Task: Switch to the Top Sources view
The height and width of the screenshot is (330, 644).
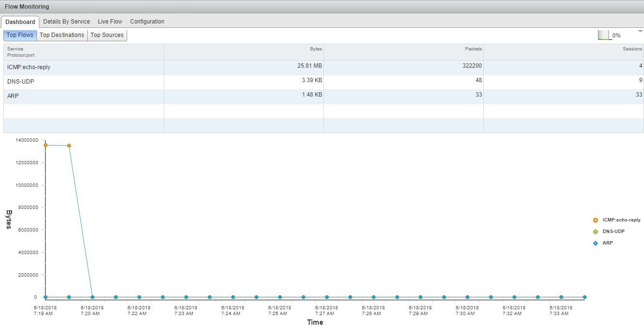Action: click(x=107, y=35)
